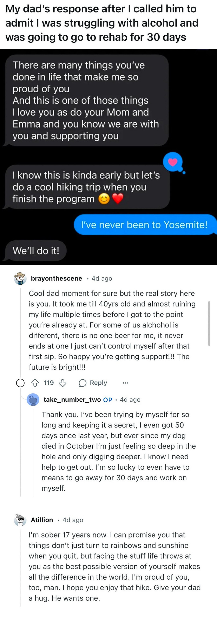Open Atillion's username link

[42, 520]
